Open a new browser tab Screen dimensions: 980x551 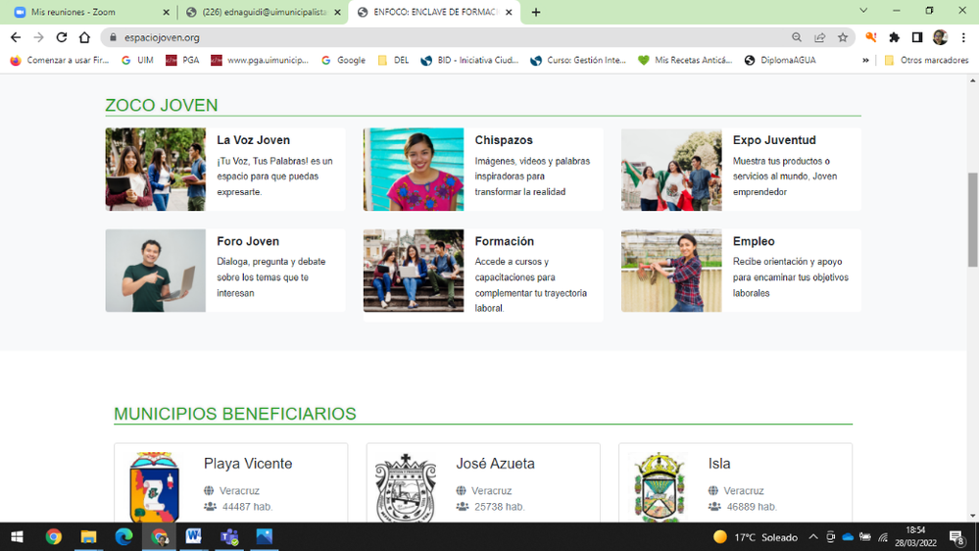click(535, 12)
